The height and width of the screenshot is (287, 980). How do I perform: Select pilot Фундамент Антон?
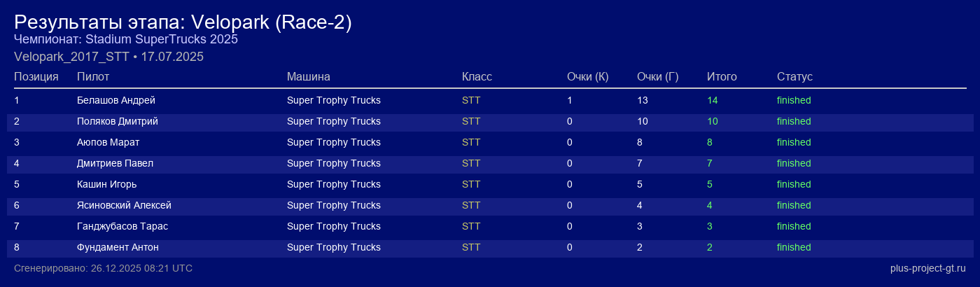(x=118, y=247)
